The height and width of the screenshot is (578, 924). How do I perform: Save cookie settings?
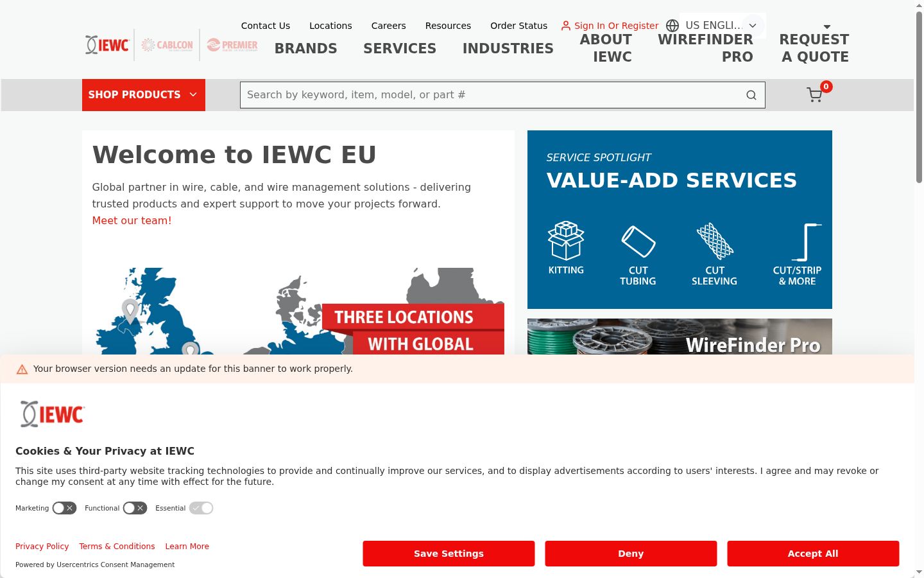(x=449, y=554)
